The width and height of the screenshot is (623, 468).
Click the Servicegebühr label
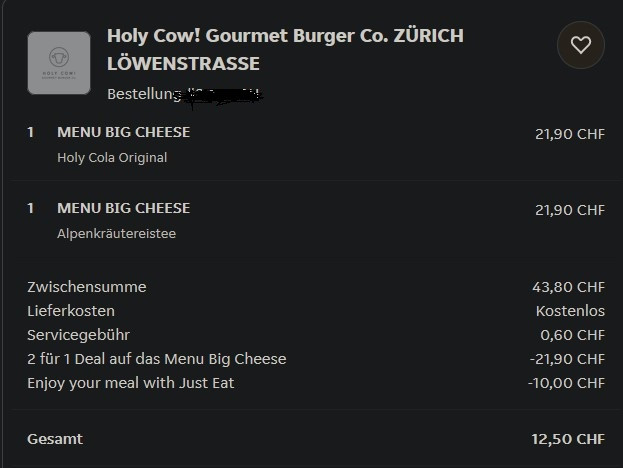pos(79,335)
